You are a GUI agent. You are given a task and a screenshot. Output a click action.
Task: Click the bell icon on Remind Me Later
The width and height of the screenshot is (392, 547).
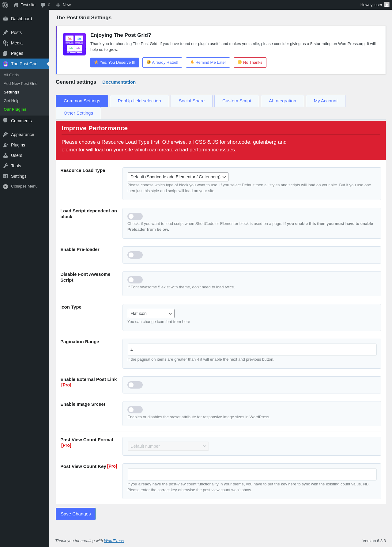pyautogui.click(x=192, y=62)
